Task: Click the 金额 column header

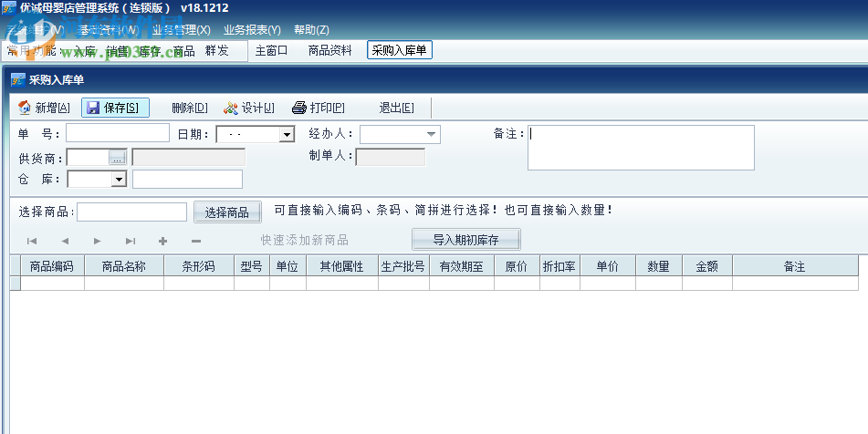Action: (x=707, y=266)
